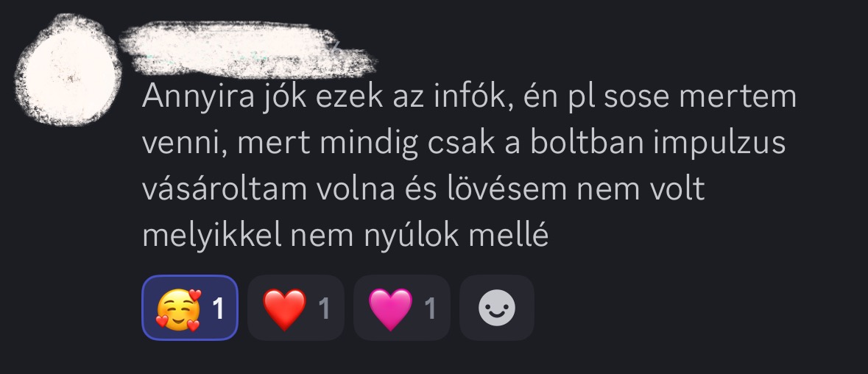Click the word "boltban" in the message
868x374 pixels.
click(588, 141)
